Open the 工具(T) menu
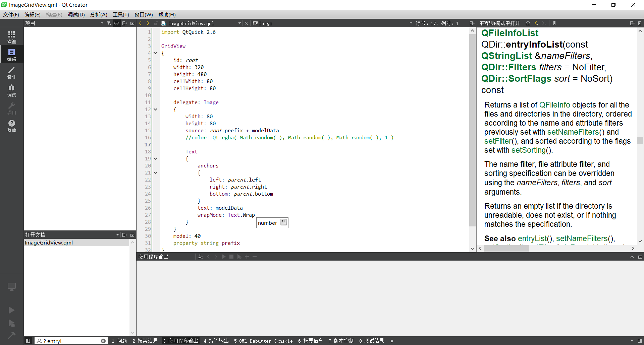Image resolution: width=644 pixels, height=345 pixels. [x=121, y=14]
